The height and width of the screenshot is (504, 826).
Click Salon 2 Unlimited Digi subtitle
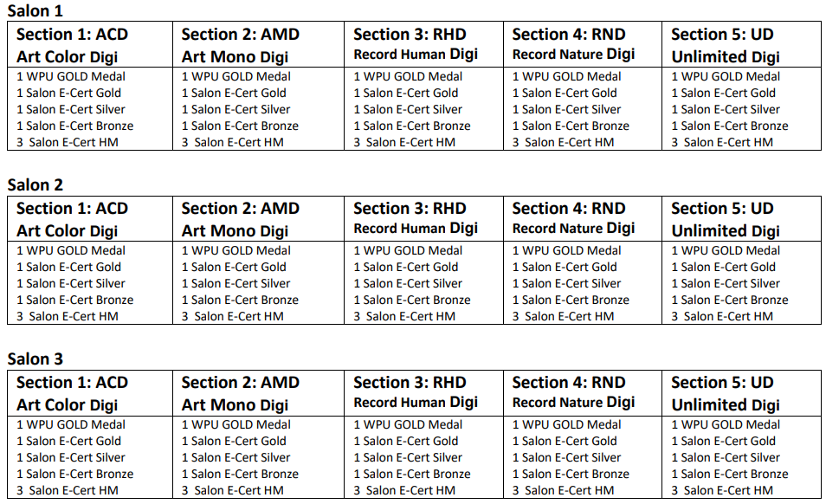coord(726,230)
